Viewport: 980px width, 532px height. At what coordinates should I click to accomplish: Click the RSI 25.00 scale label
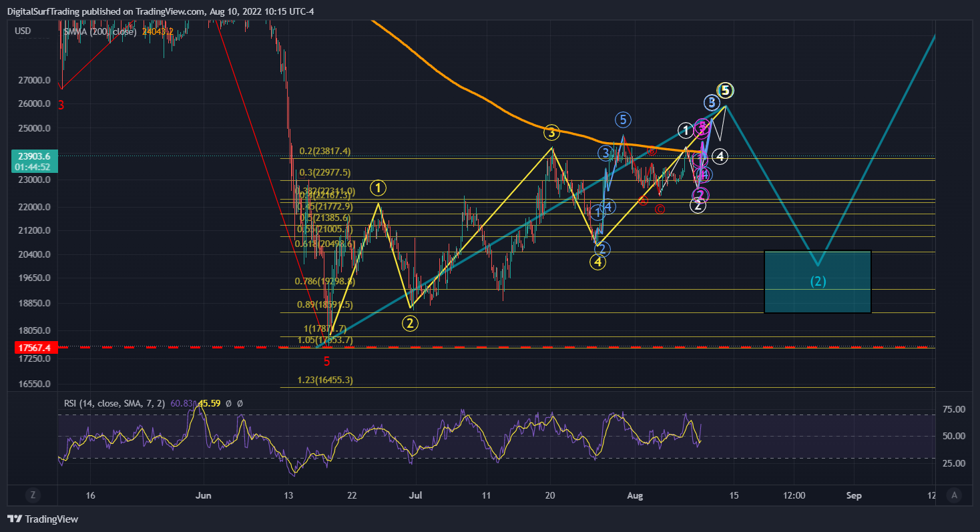(x=953, y=463)
